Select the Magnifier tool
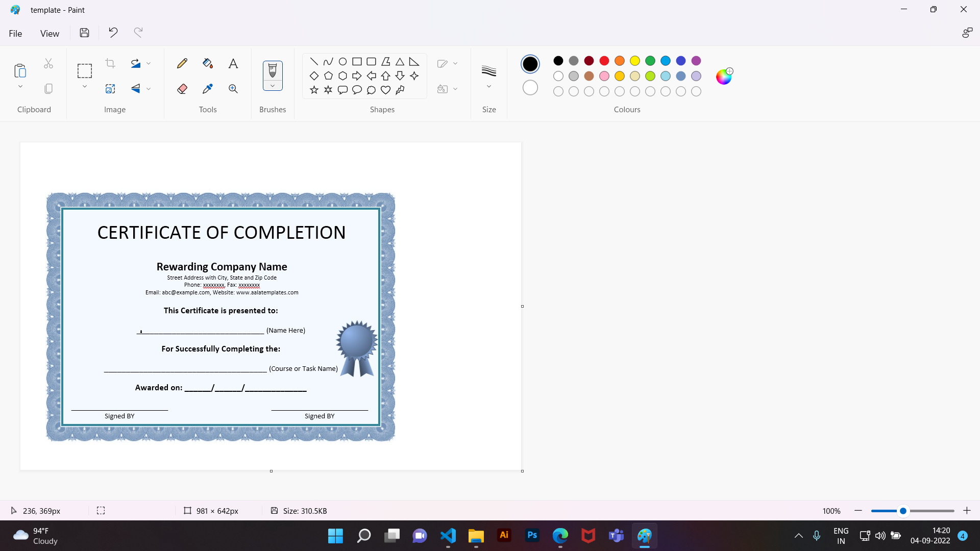The width and height of the screenshot is (980, 551). [233, 88]
